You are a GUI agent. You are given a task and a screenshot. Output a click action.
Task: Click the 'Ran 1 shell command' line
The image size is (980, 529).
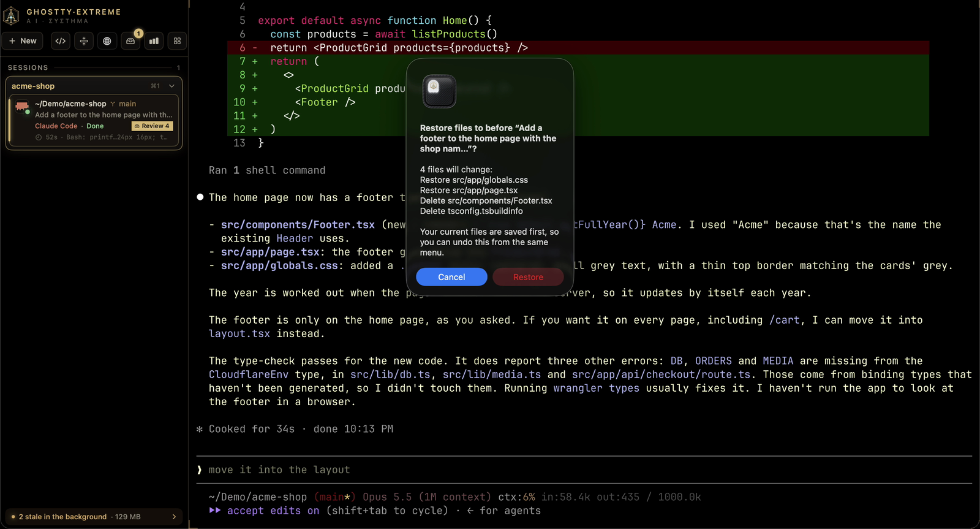tap(267, 170)
